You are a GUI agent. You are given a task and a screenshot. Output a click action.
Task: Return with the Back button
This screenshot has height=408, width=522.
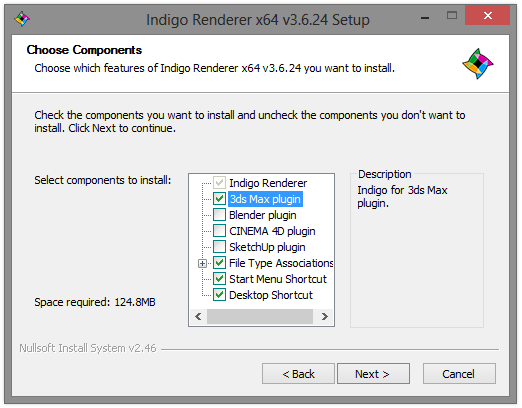click(x=298, y=374)
